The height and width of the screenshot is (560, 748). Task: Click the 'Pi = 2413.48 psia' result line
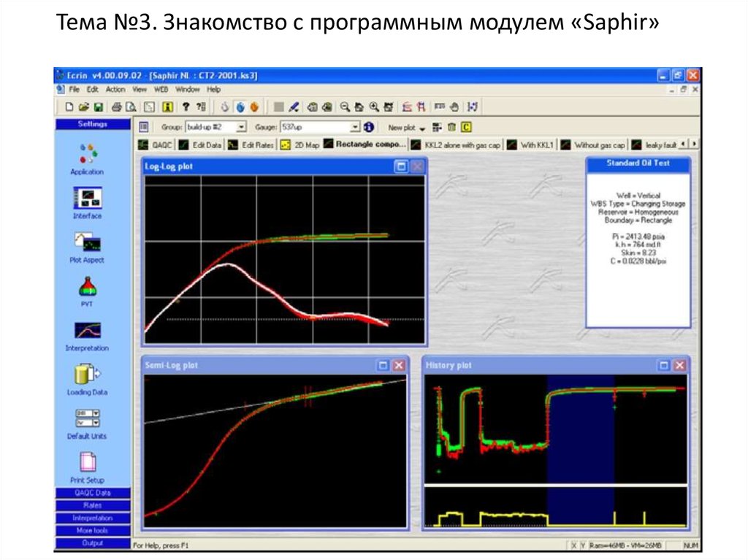point(638,237)
